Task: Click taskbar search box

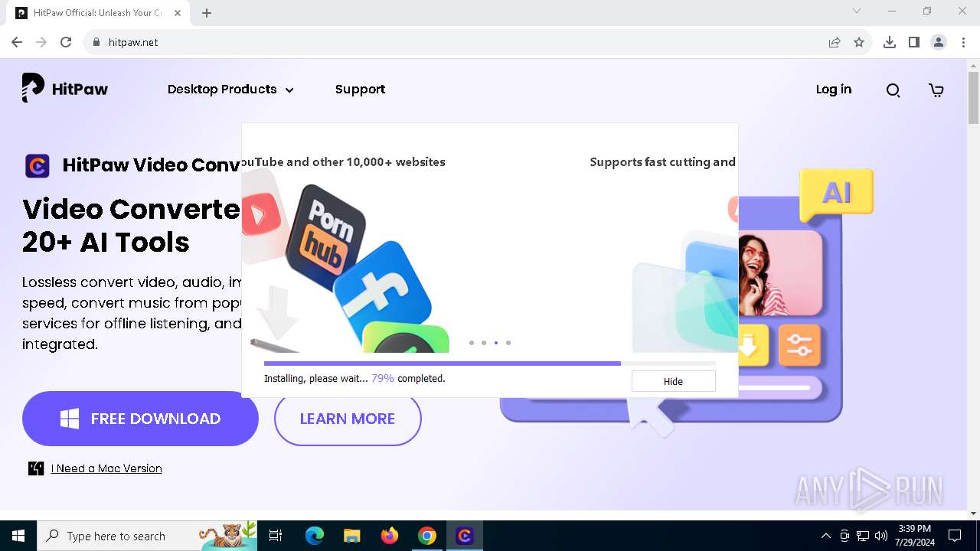Action: pos(148,536)
